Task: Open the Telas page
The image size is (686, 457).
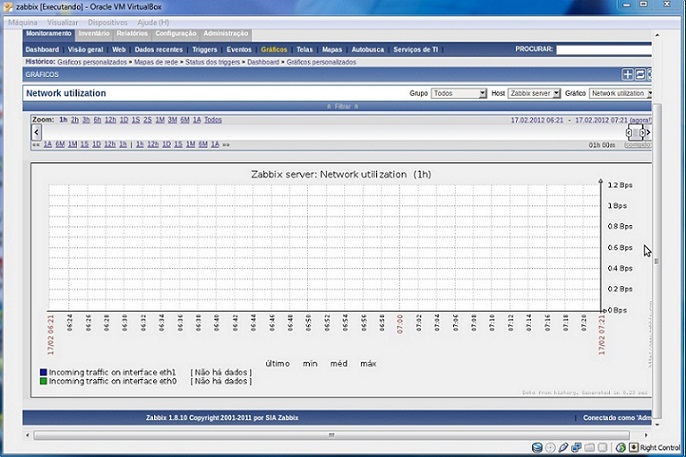Action: 304,50
